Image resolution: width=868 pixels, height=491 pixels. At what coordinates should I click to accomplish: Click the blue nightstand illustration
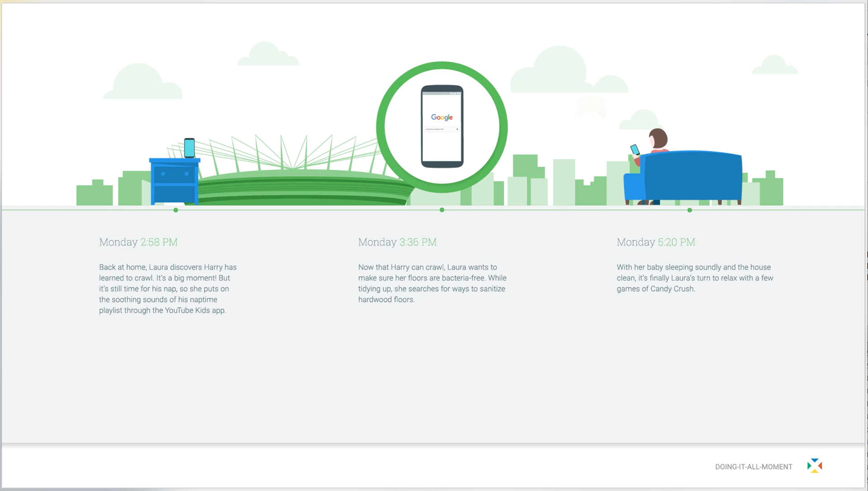pos(175,182)
